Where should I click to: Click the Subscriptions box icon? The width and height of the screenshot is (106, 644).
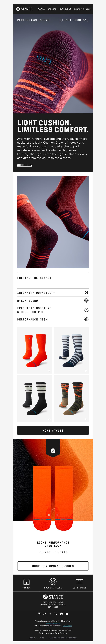tap(53, 581)
